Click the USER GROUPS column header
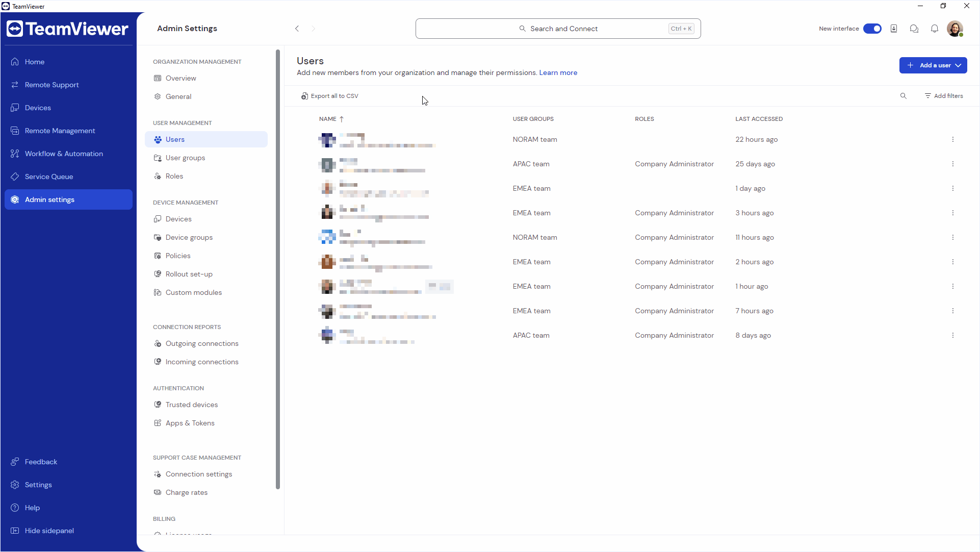 coord(533,119)
